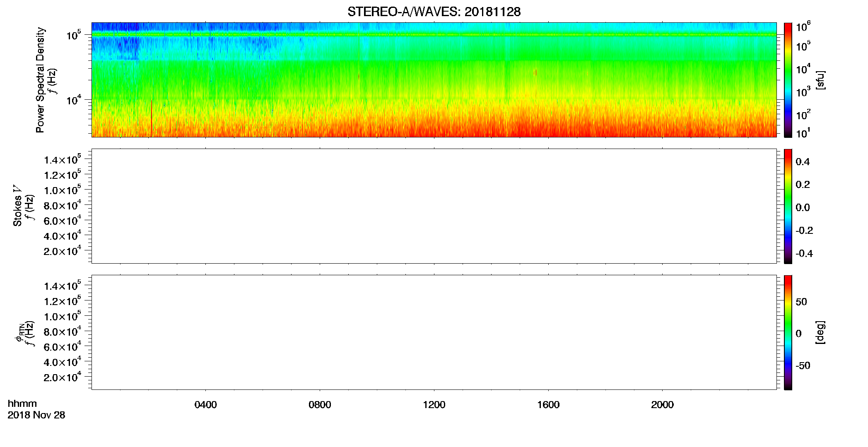Click the 0.4 tick on Stokes colorbar
Screen dimensions: 868x447
[803, 162]
